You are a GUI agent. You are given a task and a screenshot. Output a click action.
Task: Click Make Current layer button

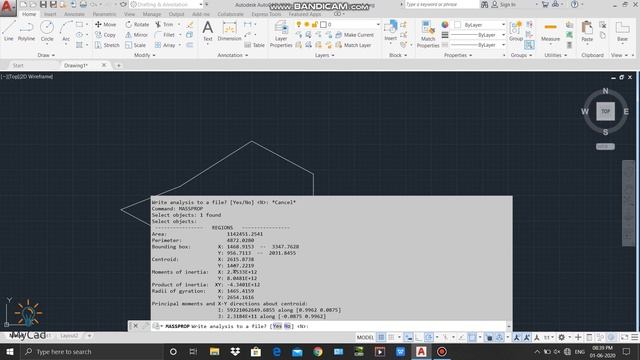[x=354, y=35]
